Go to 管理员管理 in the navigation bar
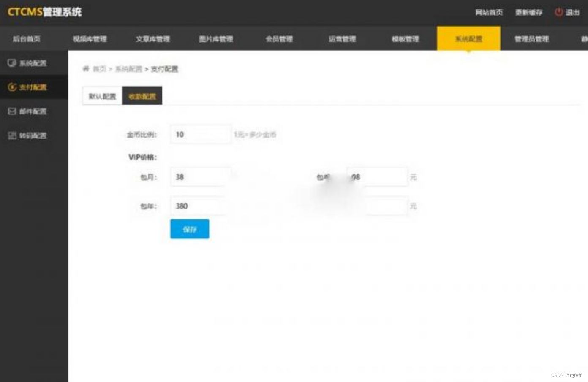Image resolution: width=588 pixels, height=382 pixels. 531,39
